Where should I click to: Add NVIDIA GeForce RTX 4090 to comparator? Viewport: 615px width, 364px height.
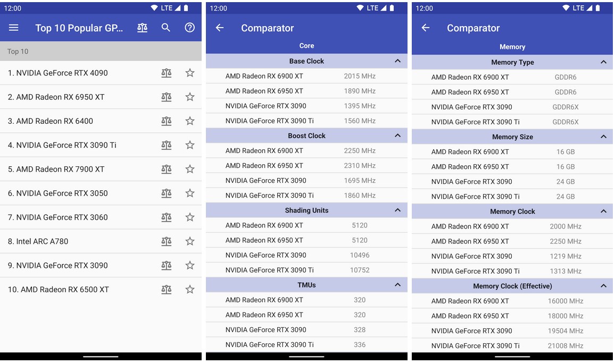coord(167,73)
